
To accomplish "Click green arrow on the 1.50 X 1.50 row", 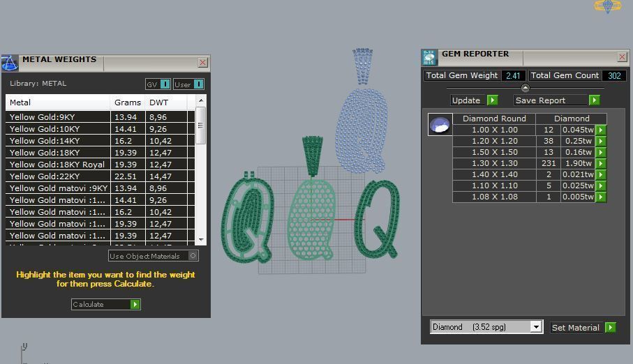I will [x=601, y=152].
